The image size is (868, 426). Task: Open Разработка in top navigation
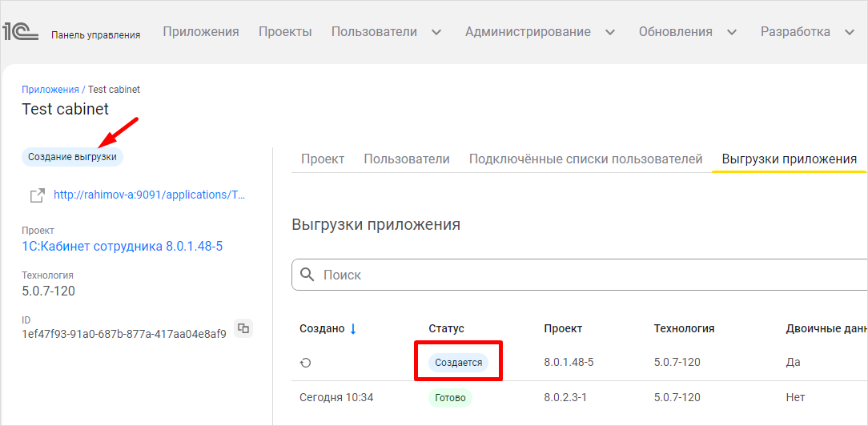tap(795, 32)
